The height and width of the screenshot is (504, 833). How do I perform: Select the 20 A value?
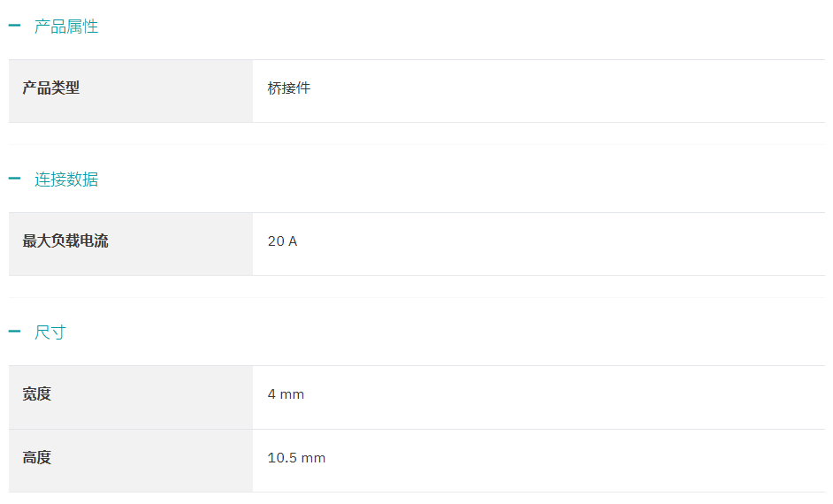[282, 241]
